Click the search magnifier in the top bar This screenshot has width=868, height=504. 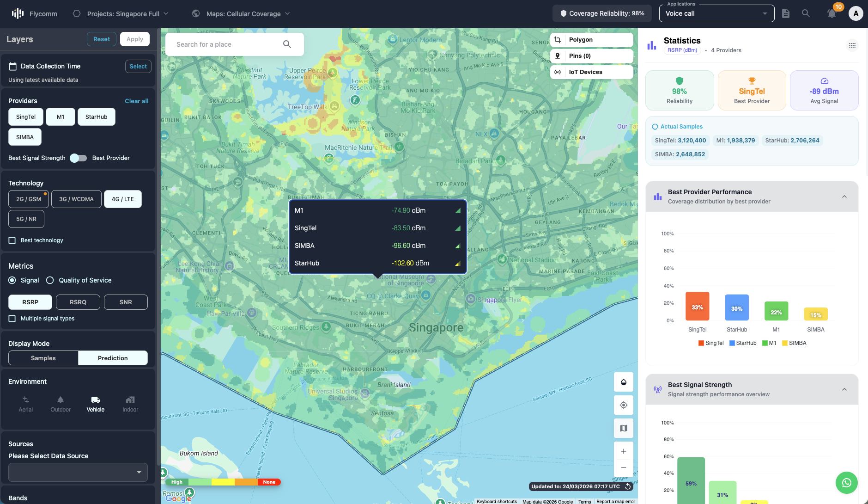806,13
